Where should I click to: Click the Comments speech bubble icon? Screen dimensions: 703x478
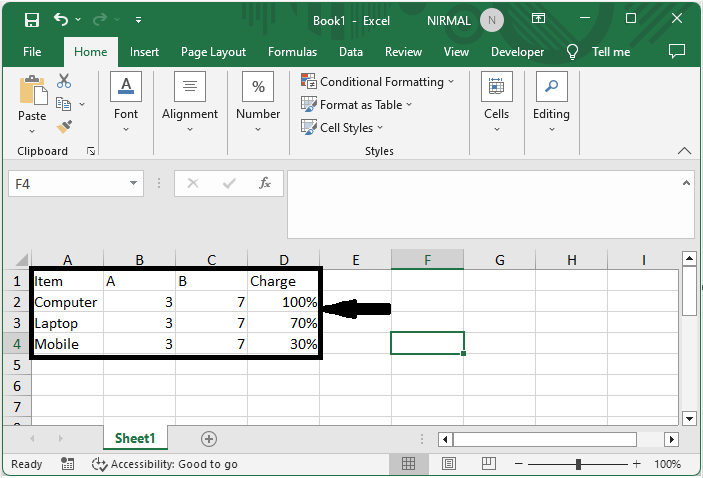pos(677,51)
